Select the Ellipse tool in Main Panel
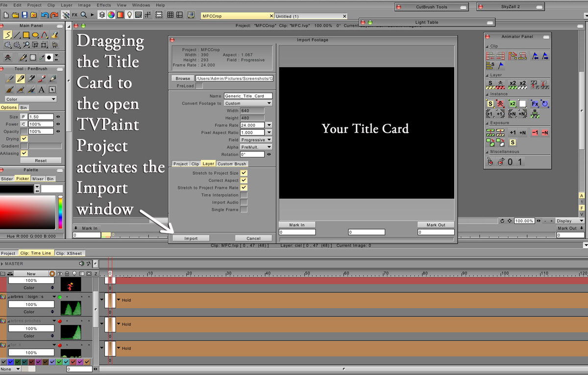588x375 pixels. (36, 35)
